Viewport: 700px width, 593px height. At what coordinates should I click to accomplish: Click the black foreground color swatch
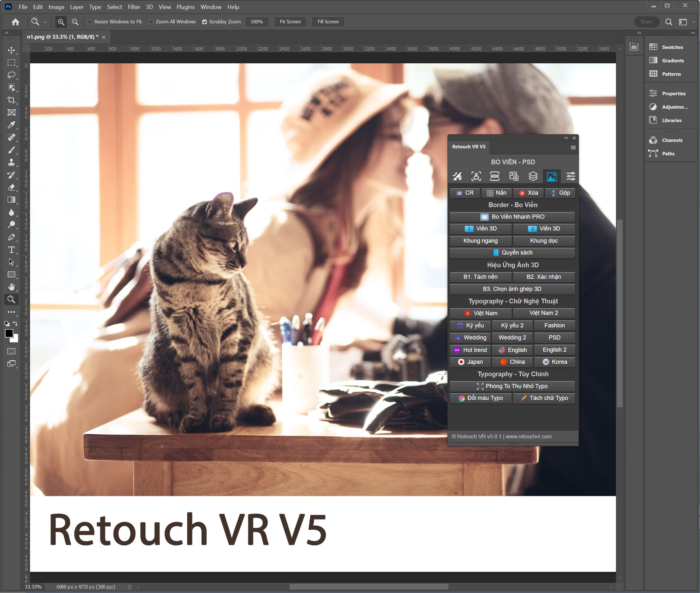pos(9,333)
